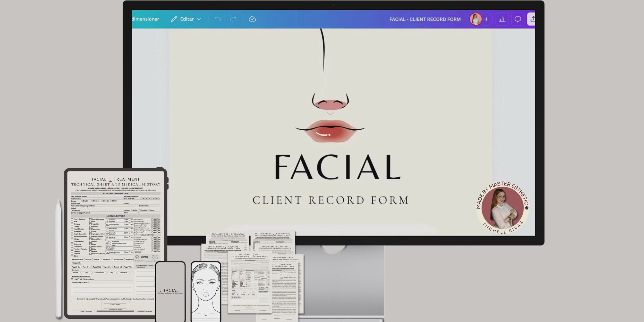The width and height of the screenshot is (644, 322).
Task: Click the Made by Master Esthetic badge
Action: tap(502, 208)
